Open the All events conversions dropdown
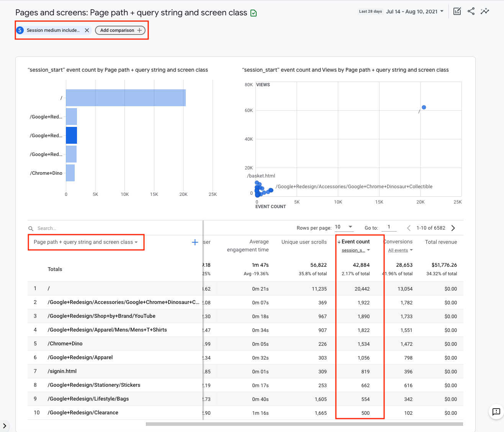Viewport: 504px width, 432px height. [x=400, y=250]
